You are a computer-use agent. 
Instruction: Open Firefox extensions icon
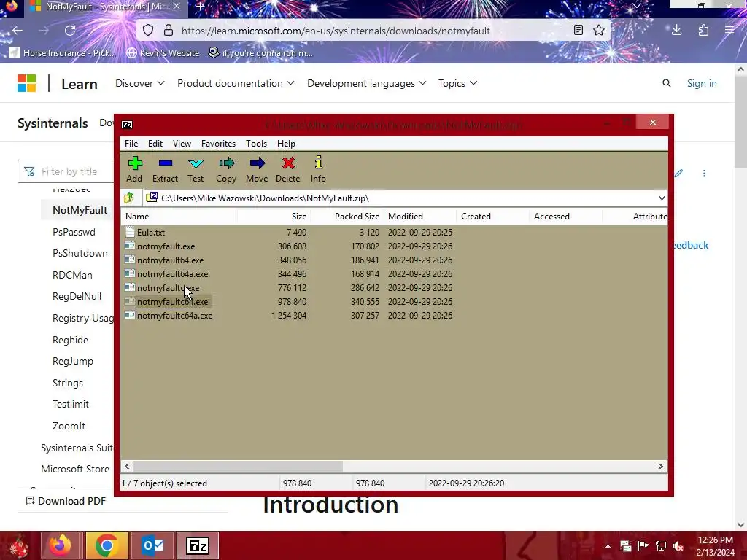click(x=703, y=31)
